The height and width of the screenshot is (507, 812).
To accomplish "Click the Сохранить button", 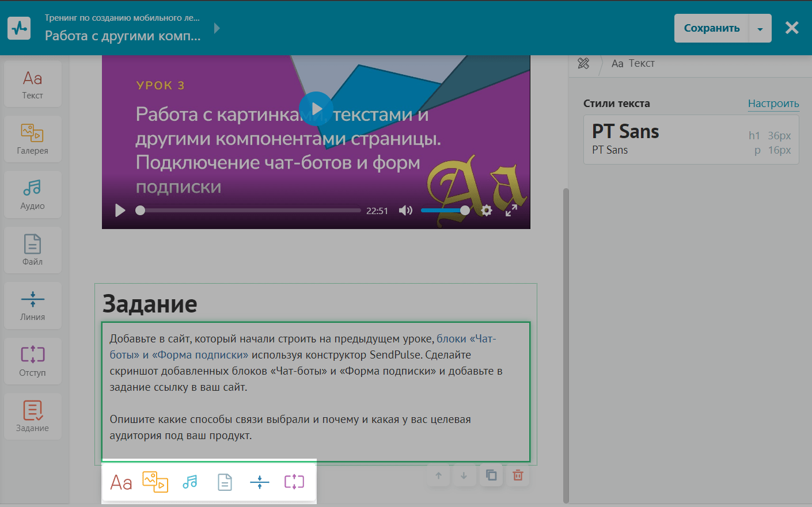I will coord(711,28).
